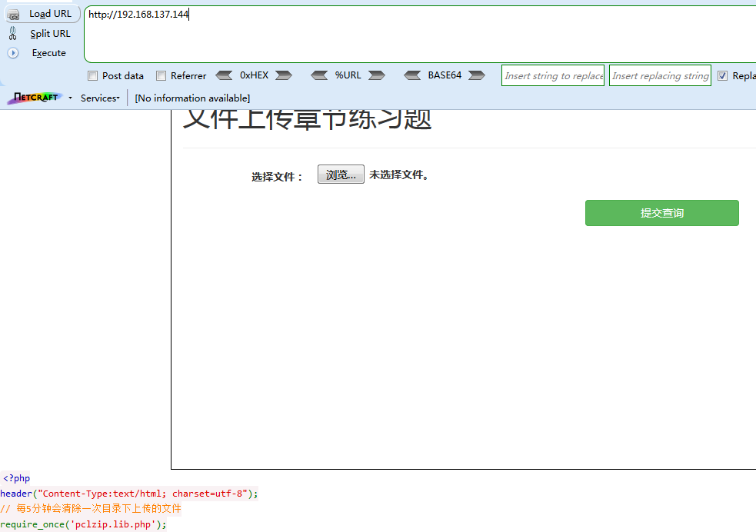This screenshot has width=756, height=532.
Task: Click the 0xHEX encode right arrow
Action: click(x=283, y=75)
